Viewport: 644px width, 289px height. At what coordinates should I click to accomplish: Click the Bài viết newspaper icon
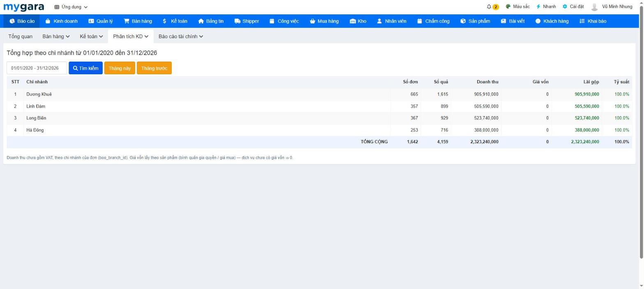point(503,21)
